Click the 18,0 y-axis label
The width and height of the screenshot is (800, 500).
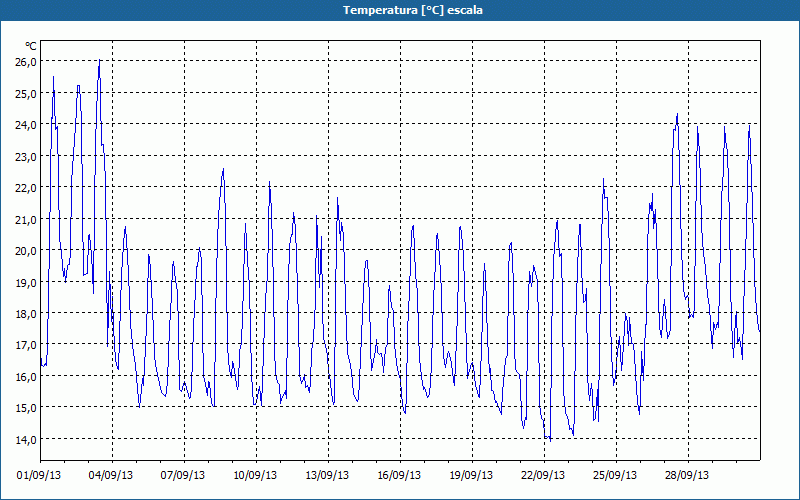26,314
